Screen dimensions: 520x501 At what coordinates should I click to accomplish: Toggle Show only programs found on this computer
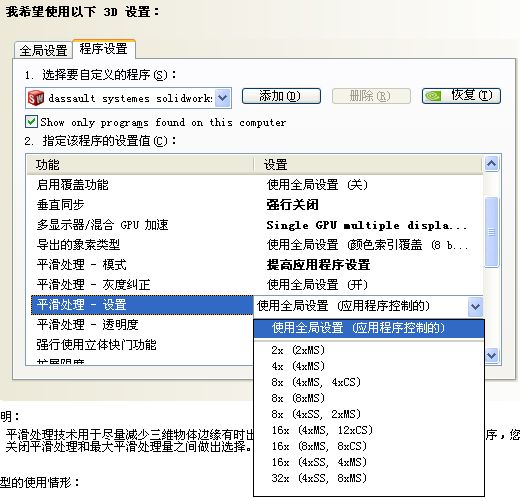pyautogui.click(x=31, y=122)
